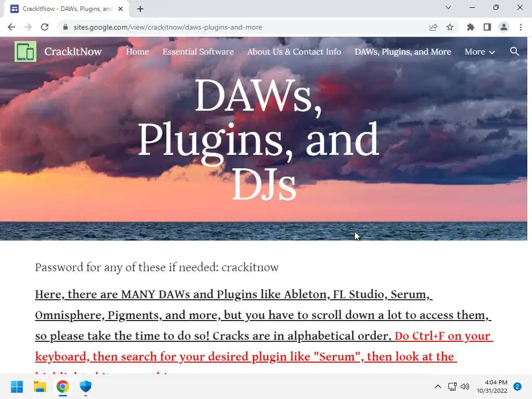Viewport: 532px width, 399px height.
Task: Reload the current page
Action: coord(45,27)
